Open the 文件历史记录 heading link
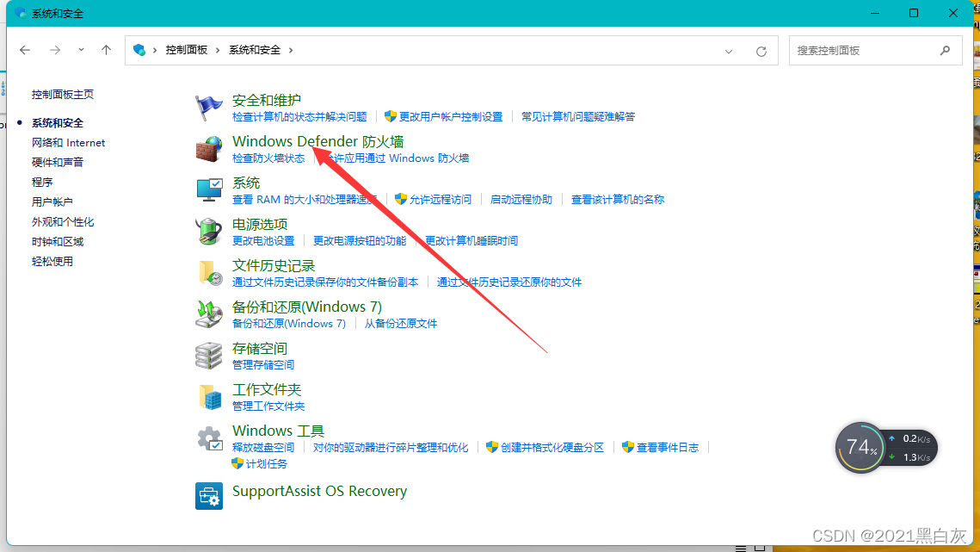This screenshot has height=552, width=980. coord(273,265)
